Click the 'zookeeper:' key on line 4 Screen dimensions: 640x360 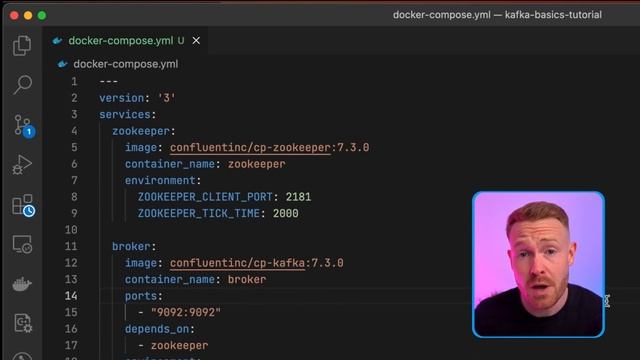(x=144, y=131)
